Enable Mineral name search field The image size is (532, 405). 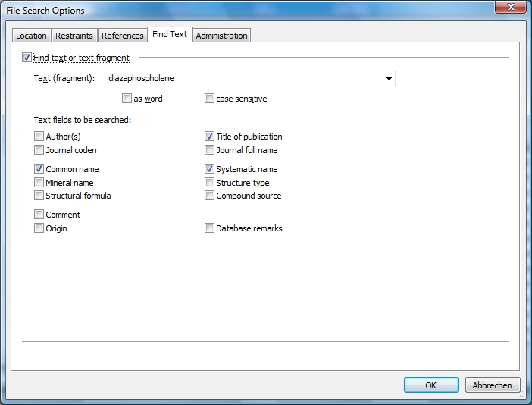click(x=39, y=183)
